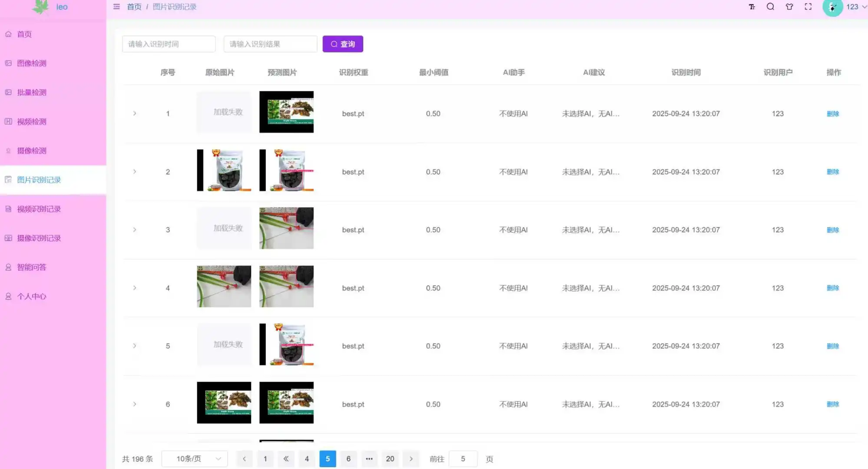The image size is (868, 469).
Task: Click the Tr font-size icon in header
Action: coord(752,7)
